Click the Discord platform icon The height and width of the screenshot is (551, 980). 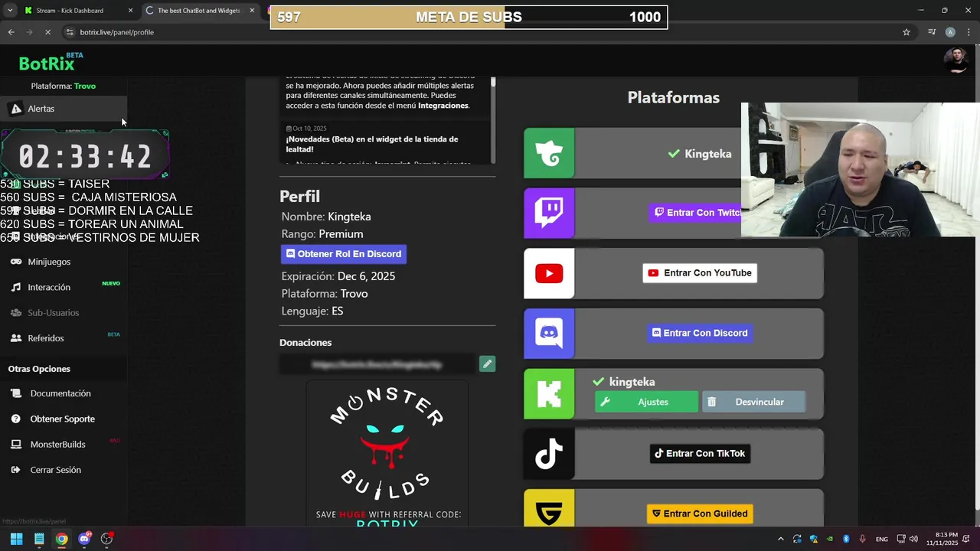549,334
